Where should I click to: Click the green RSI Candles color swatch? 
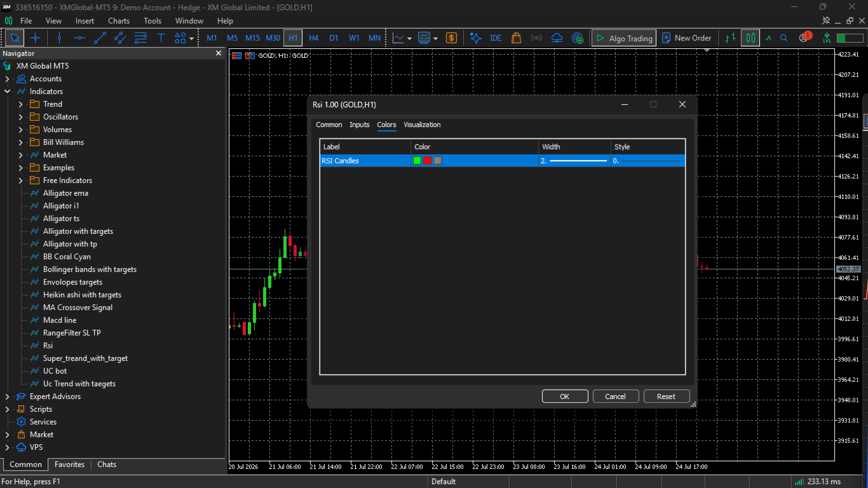pos(417,161)
